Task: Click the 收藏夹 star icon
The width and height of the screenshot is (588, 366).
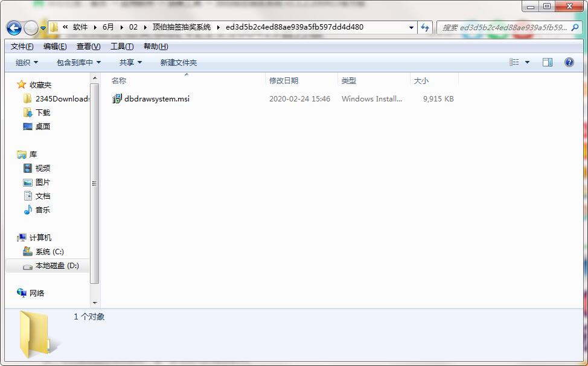Action: (x=21, y=85)
